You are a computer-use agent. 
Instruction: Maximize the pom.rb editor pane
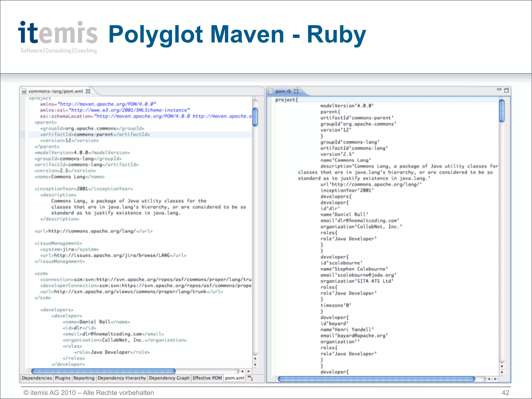point(506,90)
